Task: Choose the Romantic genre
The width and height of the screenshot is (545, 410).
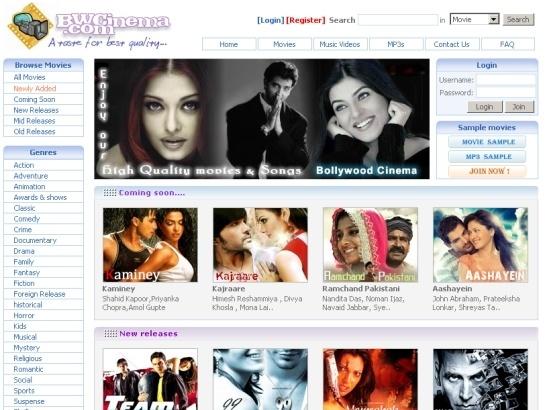Action: pos(28,369)
